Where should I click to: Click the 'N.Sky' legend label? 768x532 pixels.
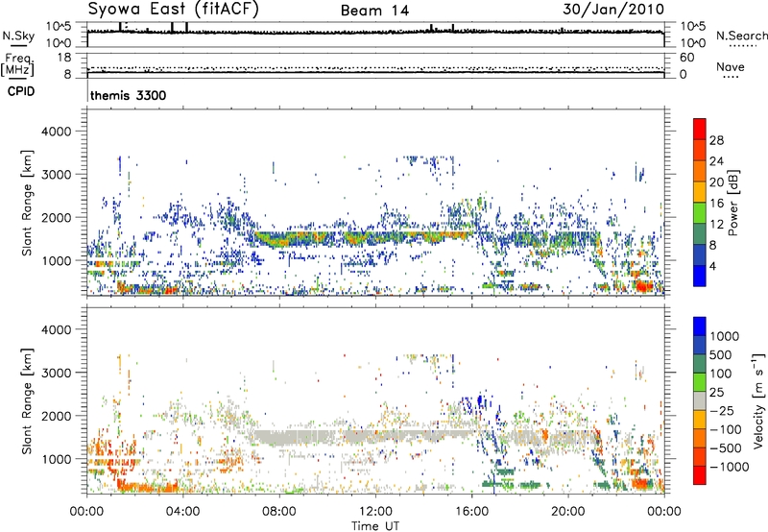coord(18,36)
